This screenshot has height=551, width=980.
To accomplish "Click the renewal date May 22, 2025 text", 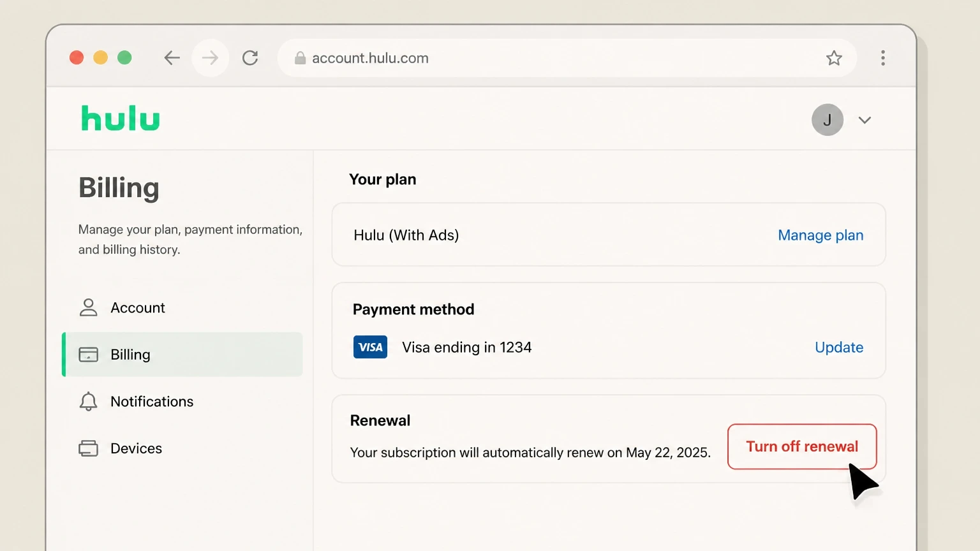I will (668, 453).
